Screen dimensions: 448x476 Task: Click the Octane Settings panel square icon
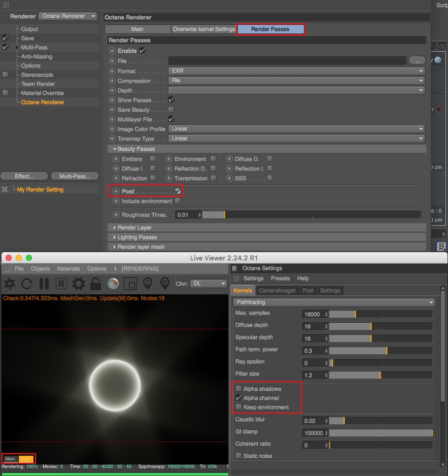pos(234,268)
